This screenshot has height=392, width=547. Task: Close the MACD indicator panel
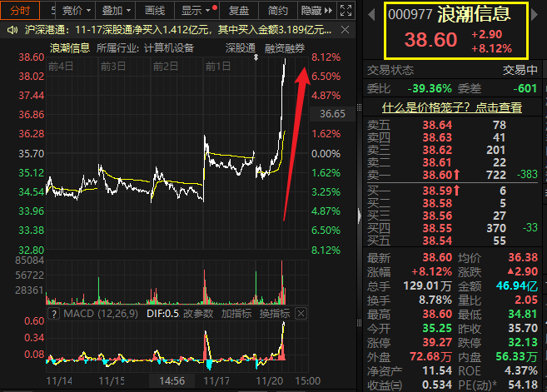[x=301, y=314]
